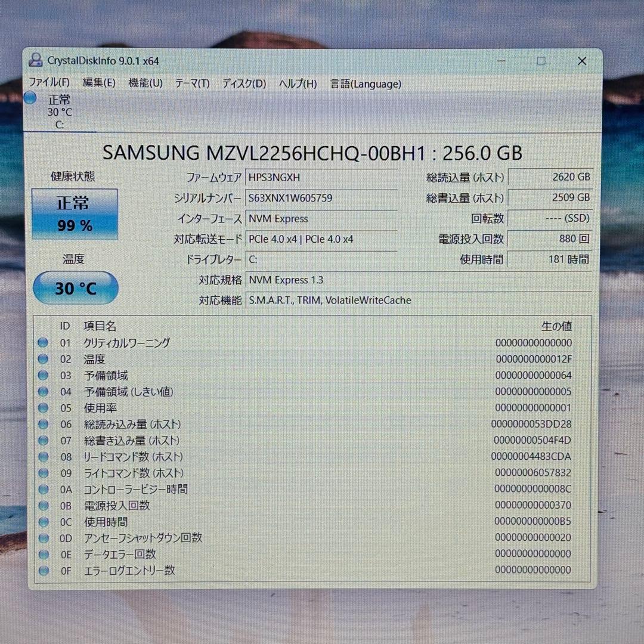The width and height of the screenshot is (644, 644).
Task: Open the 機能(U) menu
Action: 143,84
